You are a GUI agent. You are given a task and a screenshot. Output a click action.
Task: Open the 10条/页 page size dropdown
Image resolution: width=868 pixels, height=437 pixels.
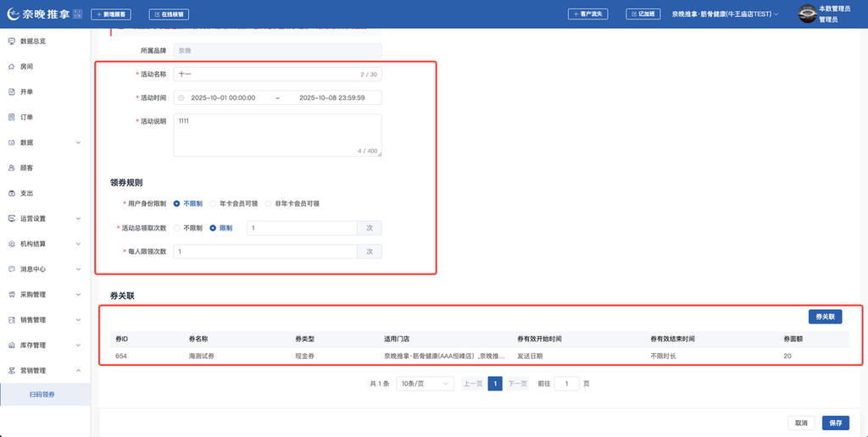click(426, 384)
